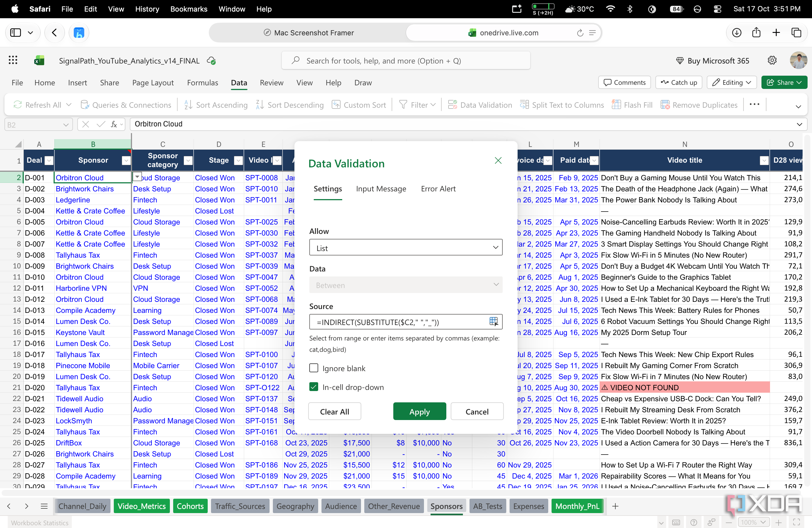Open the Microsoft apps launcher grid

tap(13, 60)
